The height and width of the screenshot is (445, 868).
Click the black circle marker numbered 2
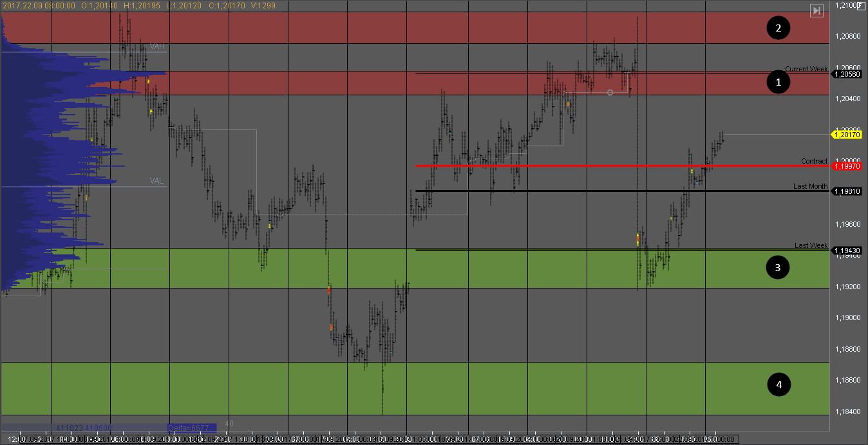coord(778,28)
